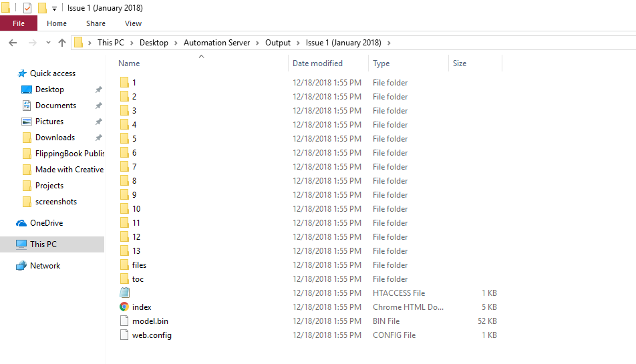Select folder icon of folder 13
This screenshot has height=364, width=636.
124,250
